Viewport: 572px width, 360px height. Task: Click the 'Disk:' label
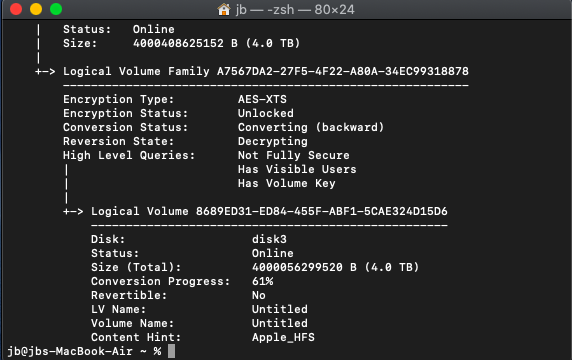coord(108,239)
